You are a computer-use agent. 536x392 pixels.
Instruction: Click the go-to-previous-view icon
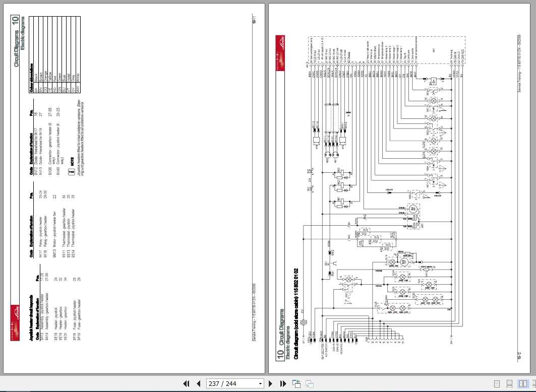tap(296, 383)
